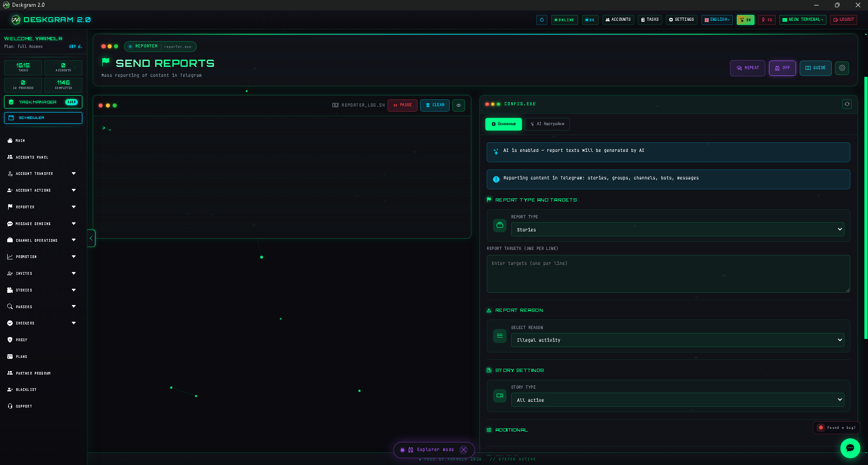This screenshot has height=465, width=868.
Task: Open the settings gear in Send Reports header
Action: tap(842, 68)
